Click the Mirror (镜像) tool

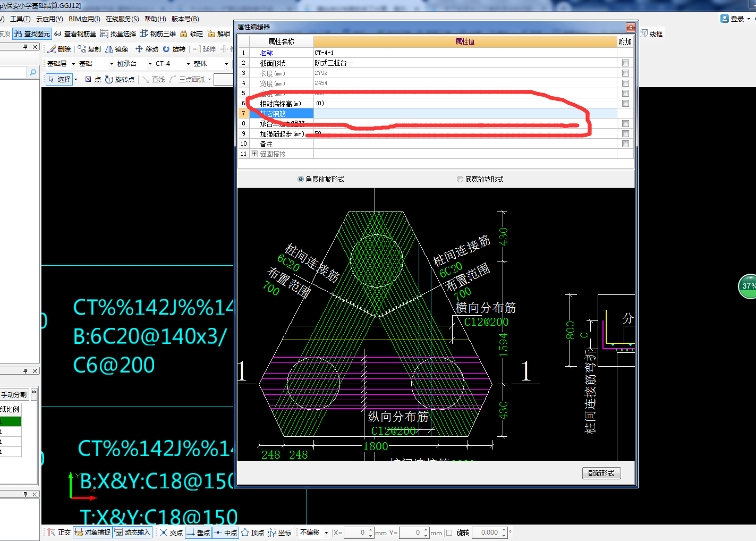click(117, 49)
